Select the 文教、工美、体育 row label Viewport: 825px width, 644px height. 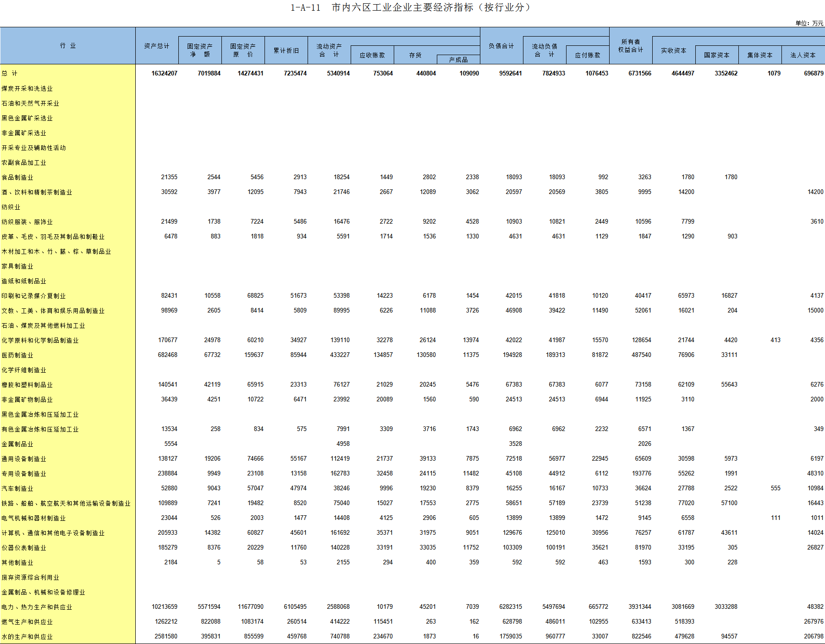click(53, 311)
